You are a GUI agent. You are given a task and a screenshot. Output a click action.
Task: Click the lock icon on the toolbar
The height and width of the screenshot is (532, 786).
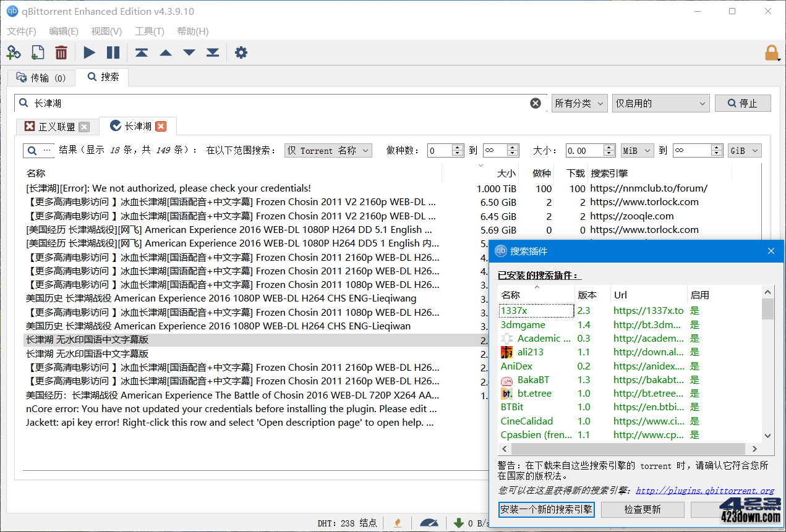coord(771,53)
